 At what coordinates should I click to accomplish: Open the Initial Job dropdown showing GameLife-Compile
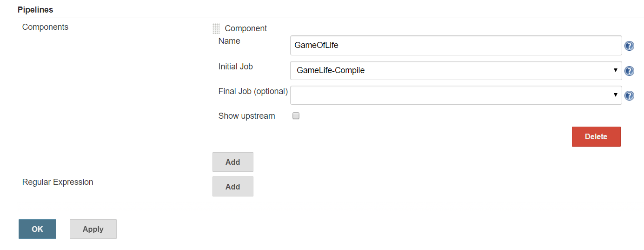click(456, 71)
